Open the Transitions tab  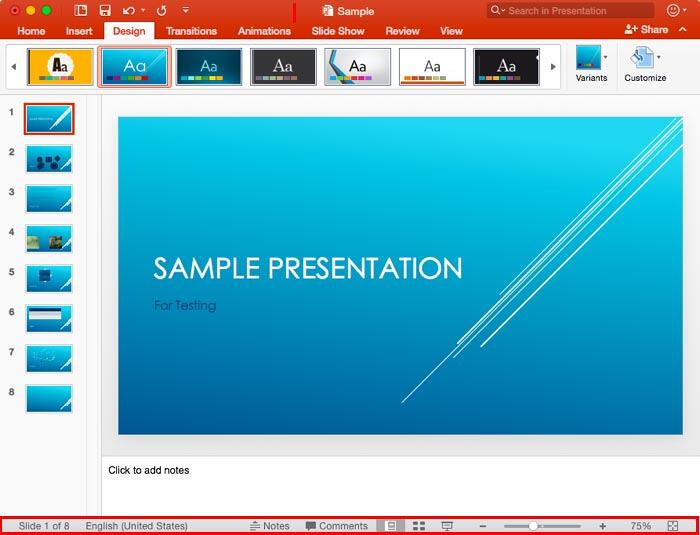[191, 31]
